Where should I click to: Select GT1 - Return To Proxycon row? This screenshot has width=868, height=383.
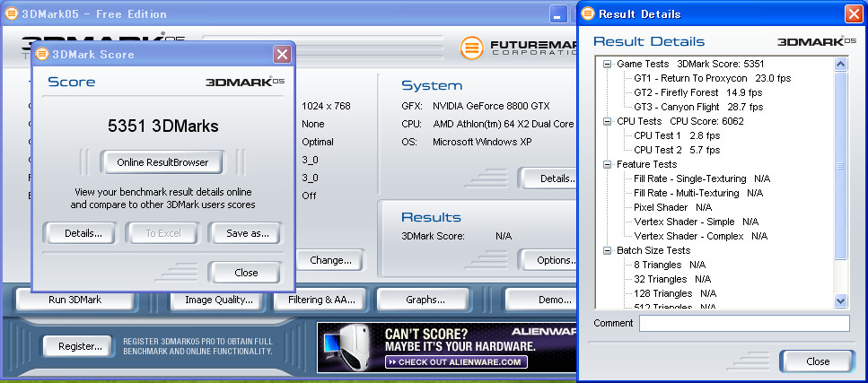click(x=712, y=79)
